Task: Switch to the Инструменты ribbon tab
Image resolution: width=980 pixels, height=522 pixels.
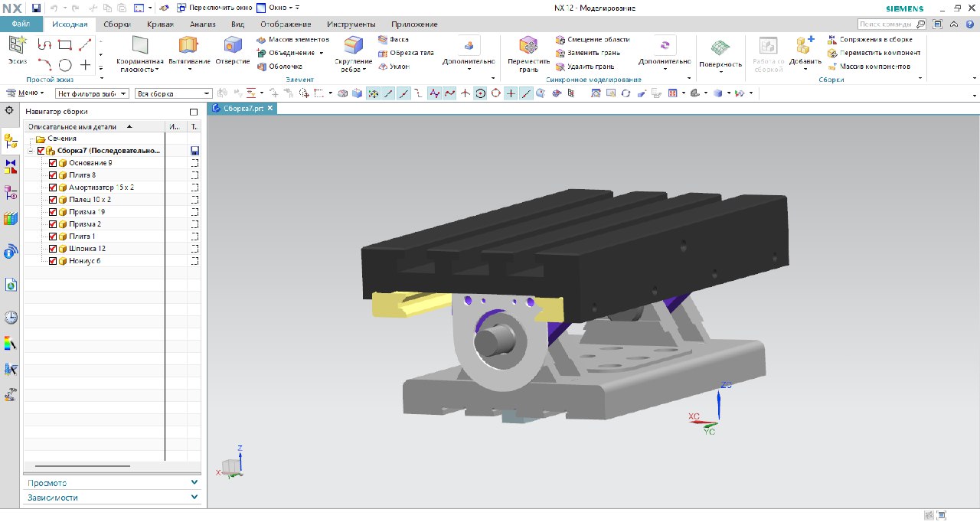Action: pyautogui.click(x=351, y=24)
